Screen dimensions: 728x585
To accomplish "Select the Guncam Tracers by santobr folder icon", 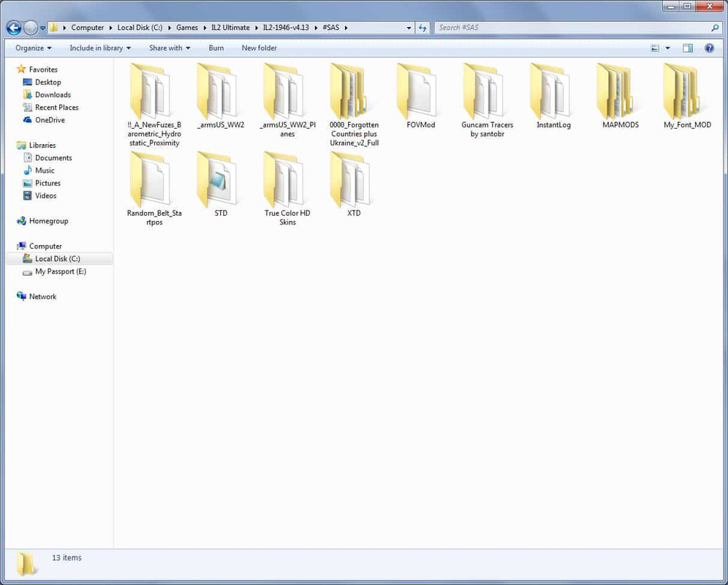I will [x=483, y=91].
